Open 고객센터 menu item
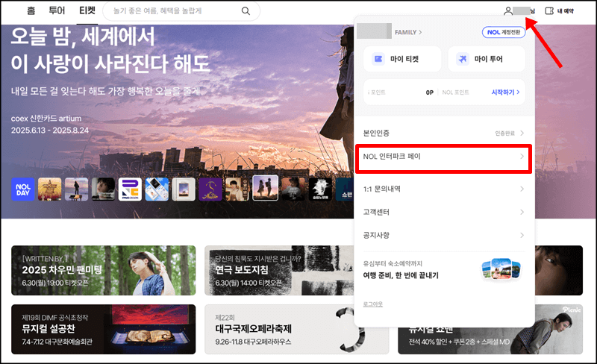The width and height of the screenshot is (597, 364). [443, 212]
